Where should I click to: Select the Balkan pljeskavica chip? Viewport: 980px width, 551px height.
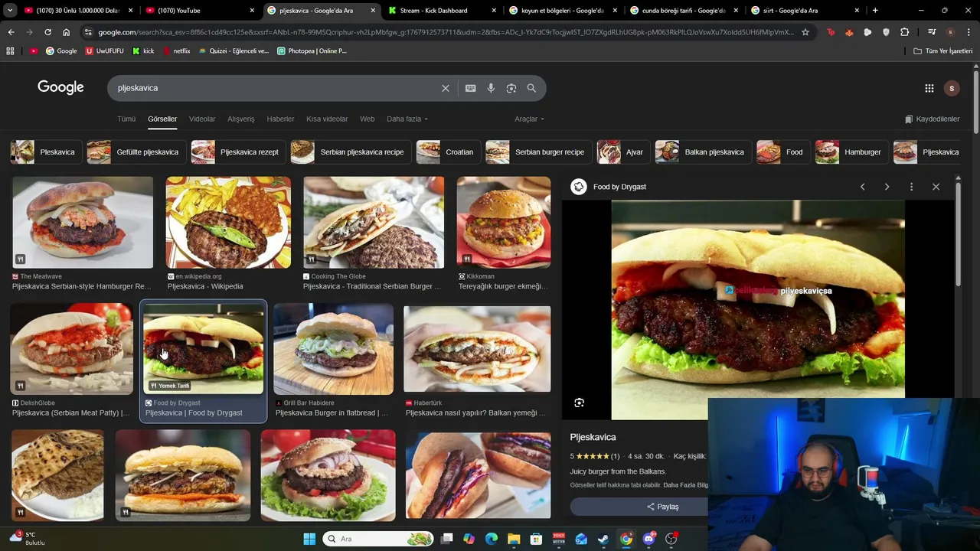[x=702, y=152]
